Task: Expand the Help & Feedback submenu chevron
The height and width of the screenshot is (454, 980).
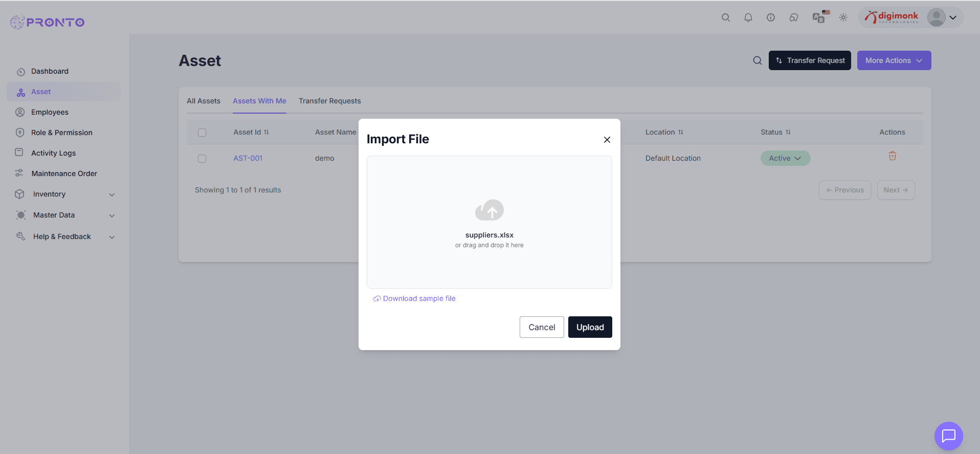Action: pyautogui.click(x=112, y=237)
